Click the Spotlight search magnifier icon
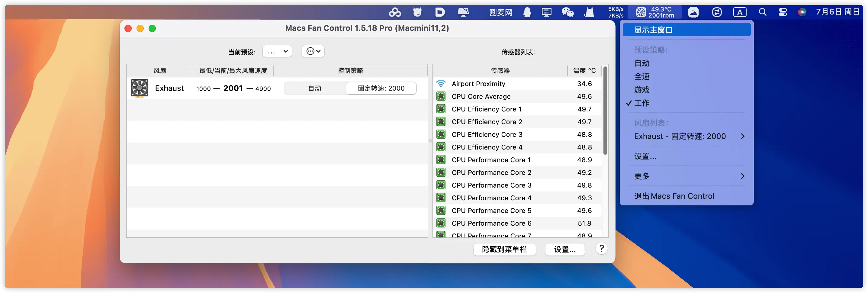The height and width of the screenshot is (293, 868). (762, 12)
